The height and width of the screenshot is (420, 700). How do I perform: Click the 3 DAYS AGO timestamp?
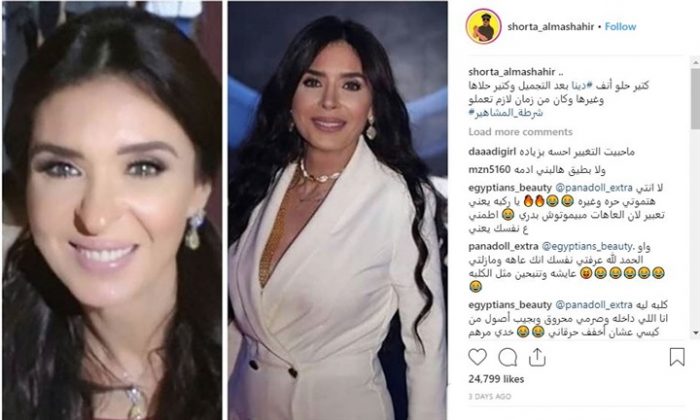pyautogui.click(x=490, y=396)
